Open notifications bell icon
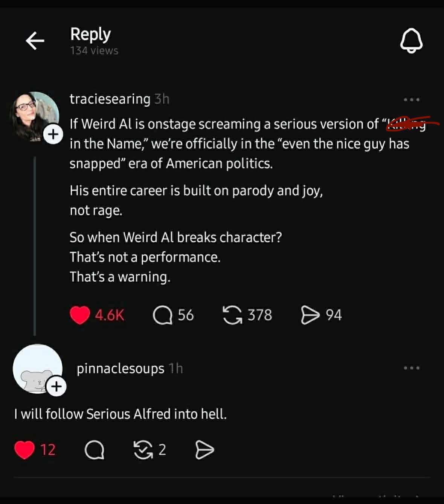Viewport: 444px width, 504px height. click(411, 41)
